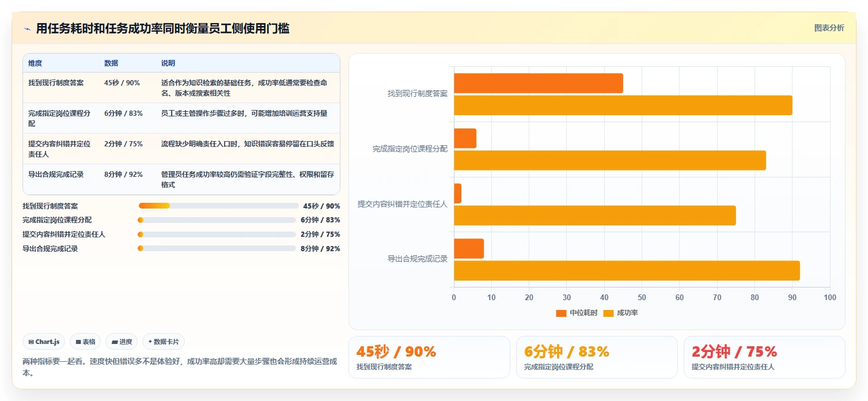
Task: Click the 表格 tag chip
Action: click(x=85, y=342)
